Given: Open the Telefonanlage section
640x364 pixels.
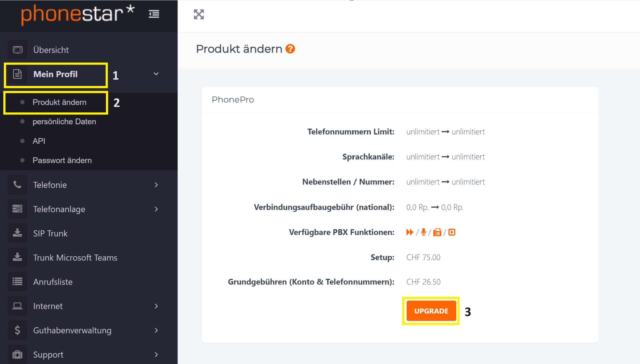Looking at the screenshot, I should pos(59,209).
